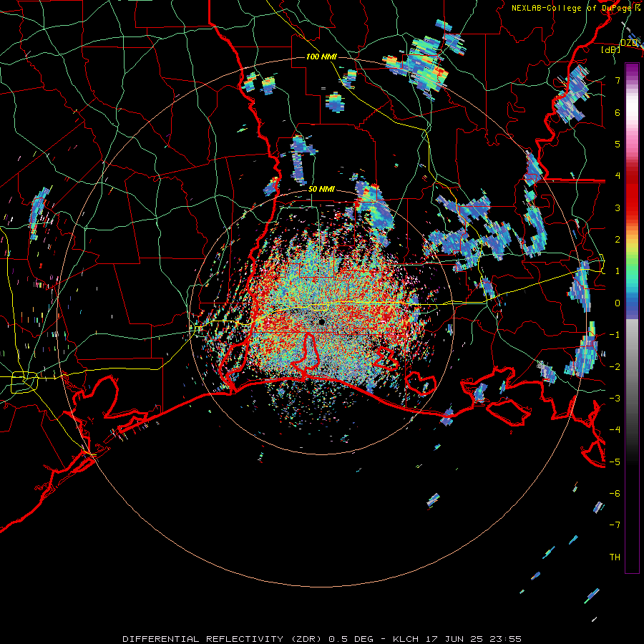
Task: Select the -1 dB scale label
Action: 615,335
